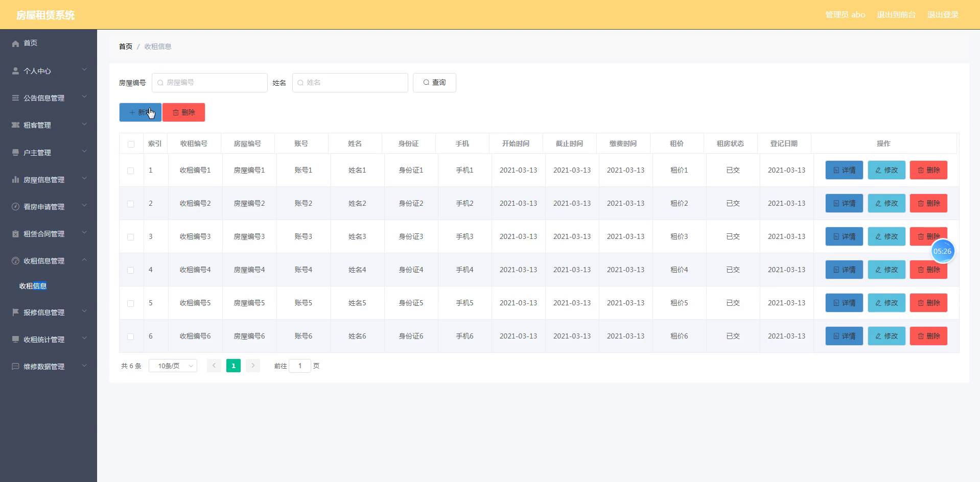The height and width of the screenshot is (482, 980).
Task: Click the flag icon beside 报修信息管理
Action: [x=15, y=312]
